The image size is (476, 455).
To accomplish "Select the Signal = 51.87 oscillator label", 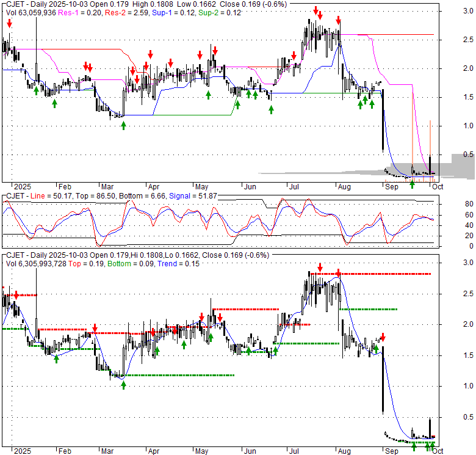I will pos(193,196).
